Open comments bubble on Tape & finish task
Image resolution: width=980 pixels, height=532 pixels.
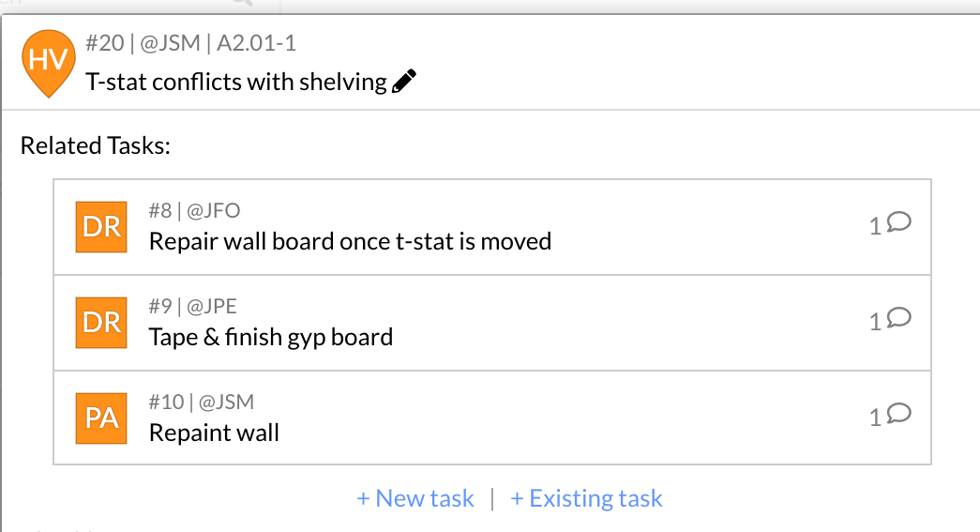coord(898,317)
